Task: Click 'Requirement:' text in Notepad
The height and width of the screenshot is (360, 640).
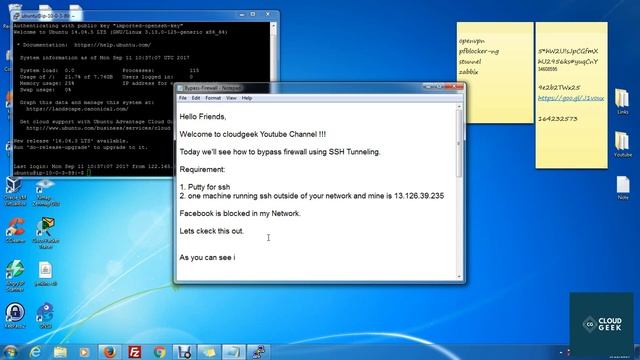Action: [x=202, y=169]
